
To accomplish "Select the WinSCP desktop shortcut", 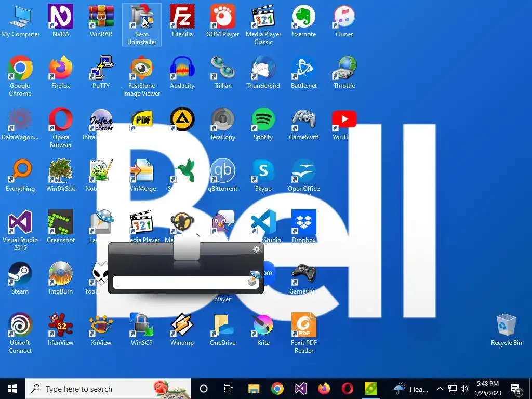I will click(x=142, y=329).
